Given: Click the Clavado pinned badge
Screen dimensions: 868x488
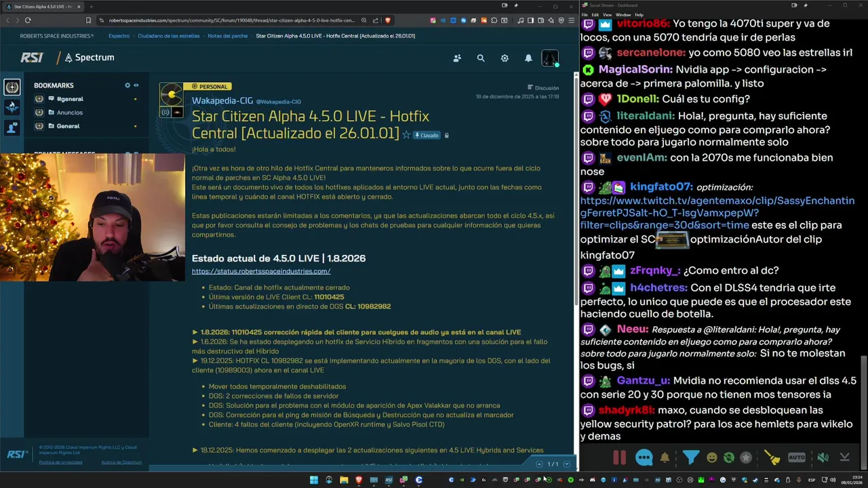Looking at the screenshot, I should [x=427, y=136].
